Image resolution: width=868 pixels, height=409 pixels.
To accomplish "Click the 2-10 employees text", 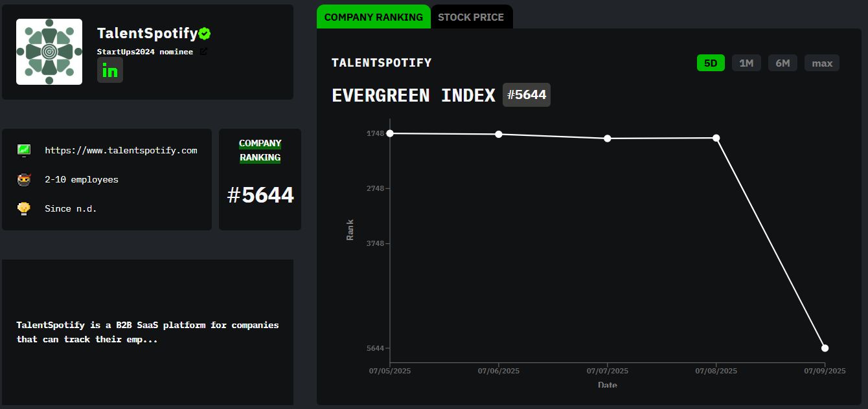I will coord(82,179).
